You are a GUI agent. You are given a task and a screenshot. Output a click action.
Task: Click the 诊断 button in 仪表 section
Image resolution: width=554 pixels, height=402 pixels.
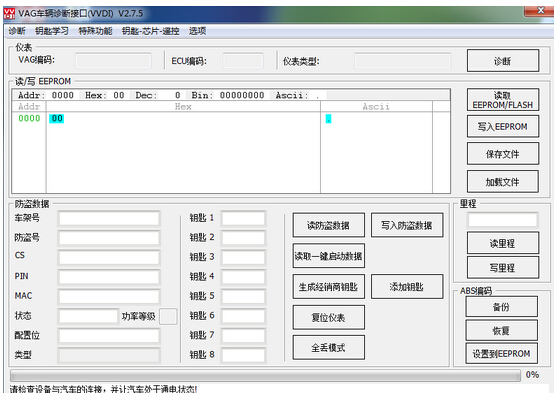pyautogui.click(x=503, y=61)
